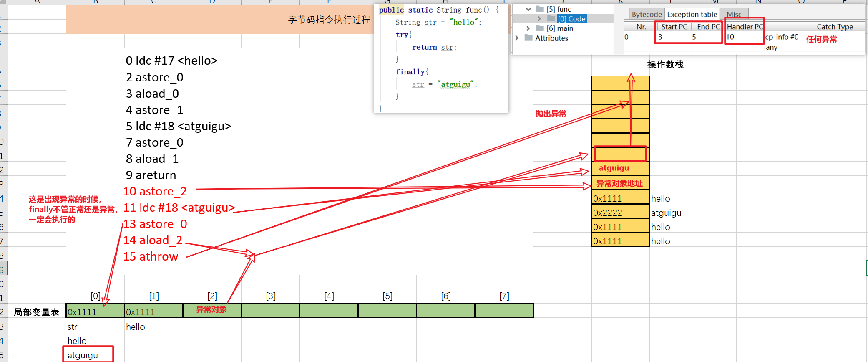Viewport: 868px width, 362px height.
Task: Select the [6] main tree item
Action: click(x=560, y=28)
